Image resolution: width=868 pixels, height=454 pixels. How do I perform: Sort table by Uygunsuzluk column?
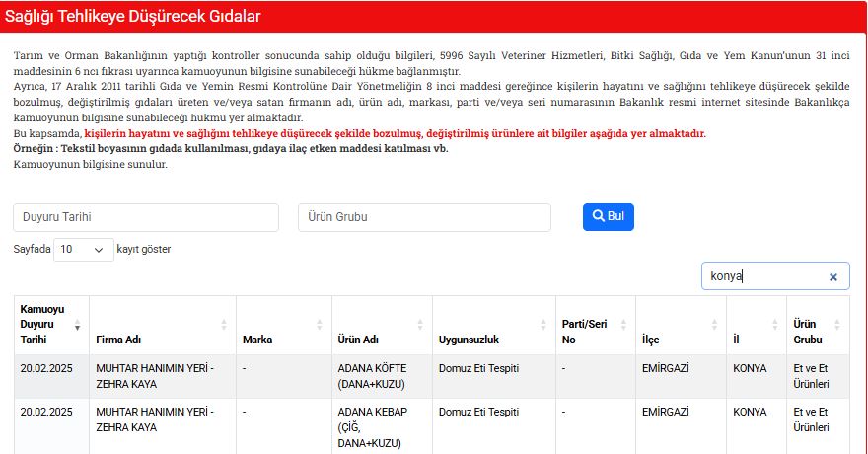point(543,325)
